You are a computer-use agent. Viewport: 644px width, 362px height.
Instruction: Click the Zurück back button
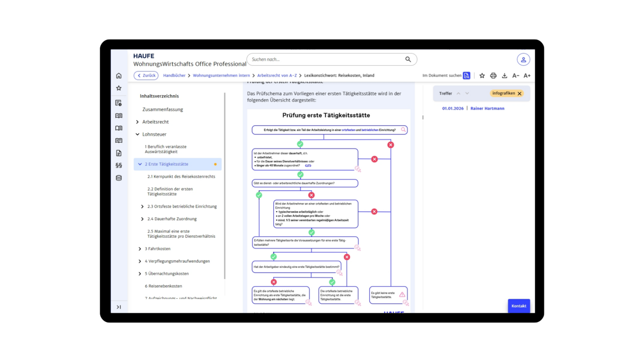pos(146,75)
